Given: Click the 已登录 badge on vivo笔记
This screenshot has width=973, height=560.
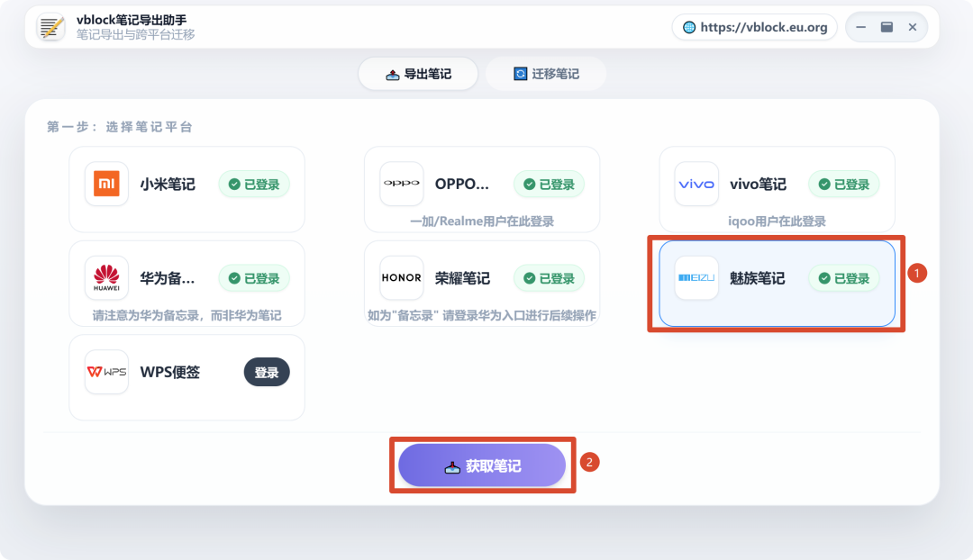Looking at the screenshot, I should [x=844, y=185].
